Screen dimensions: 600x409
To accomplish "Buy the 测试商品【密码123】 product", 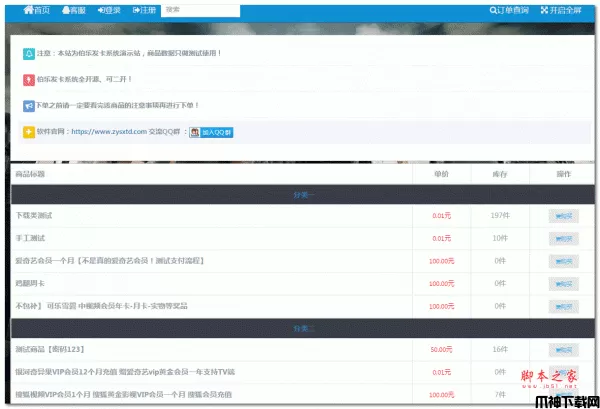I will pyautogui.click(x=564, y=350).
